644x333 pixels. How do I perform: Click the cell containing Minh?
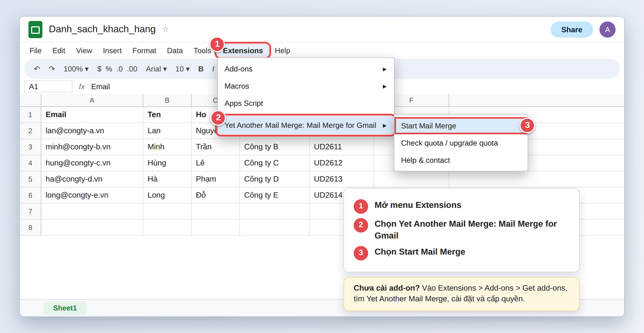tap(167, 147)
